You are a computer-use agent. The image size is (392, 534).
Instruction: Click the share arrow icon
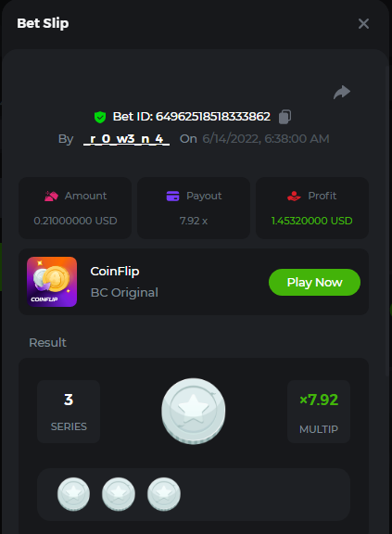tap(342, 92)
